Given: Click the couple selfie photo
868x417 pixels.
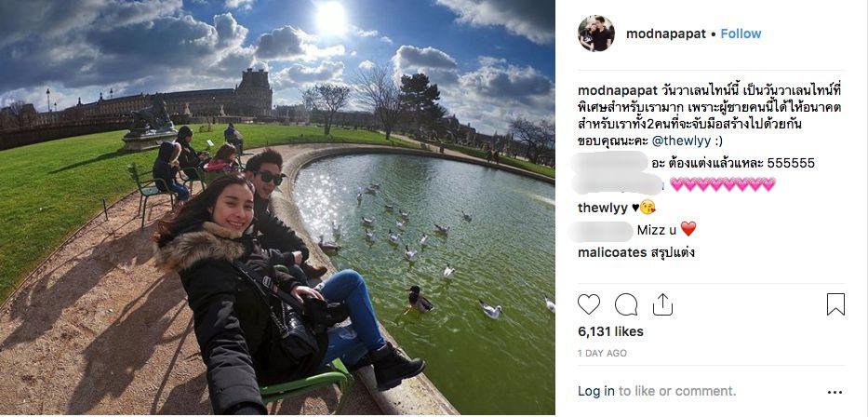Looking at the screenshot, I should pyautogui.click(x=277, y=208).
